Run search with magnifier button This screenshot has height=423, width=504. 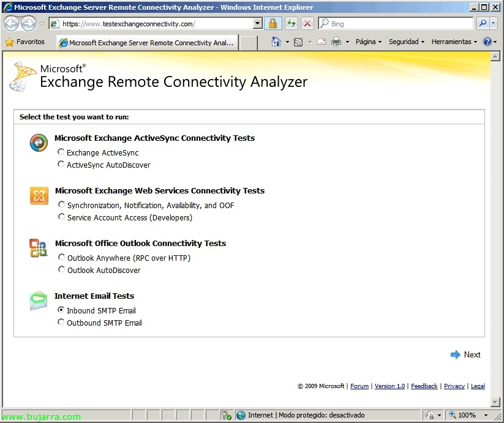click(x=483, y=23)
